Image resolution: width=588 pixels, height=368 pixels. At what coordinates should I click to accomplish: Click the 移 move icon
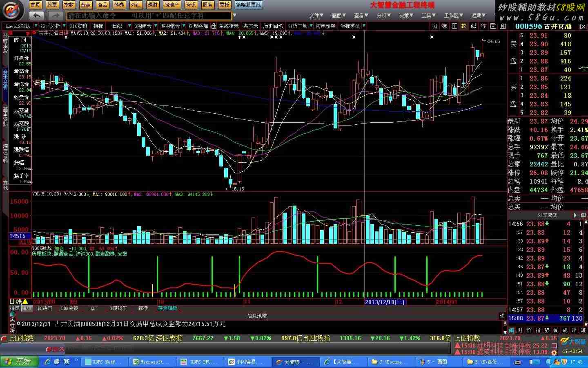[x=483, y=26]
